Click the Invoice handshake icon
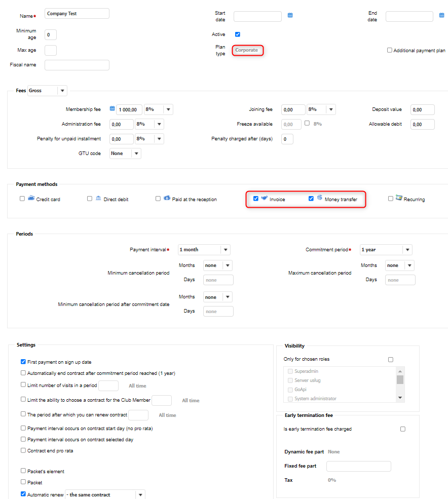 (x=264, y=198)
